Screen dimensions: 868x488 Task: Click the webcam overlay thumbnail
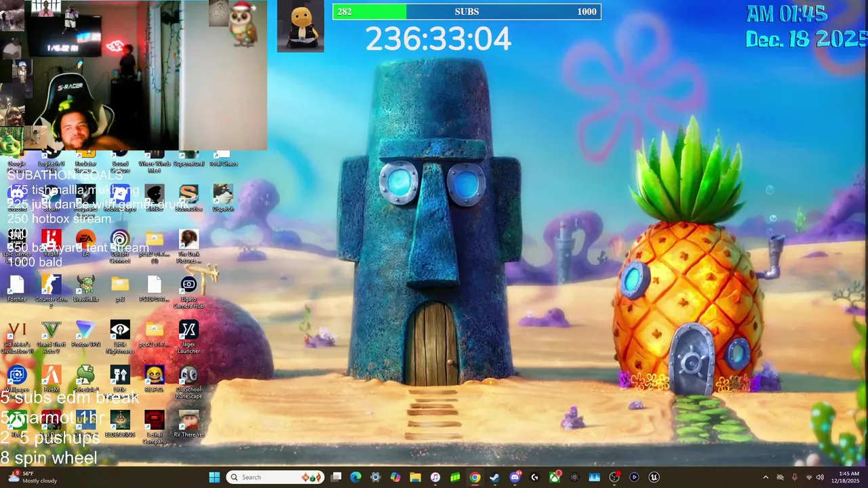134,75
